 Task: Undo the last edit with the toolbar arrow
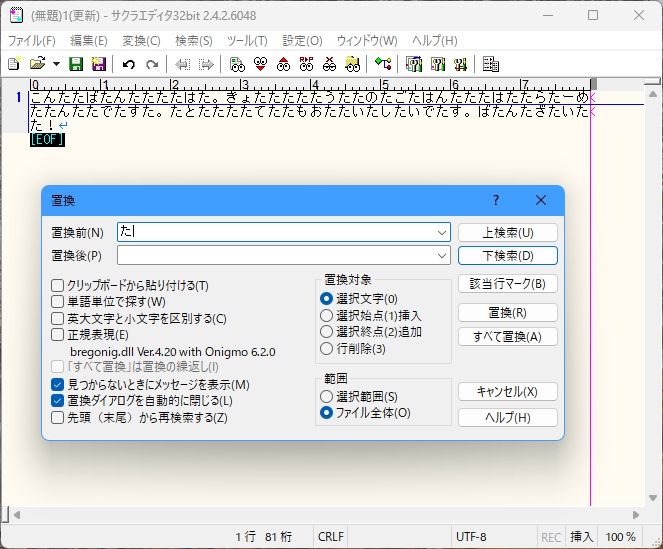click(129, 64)
